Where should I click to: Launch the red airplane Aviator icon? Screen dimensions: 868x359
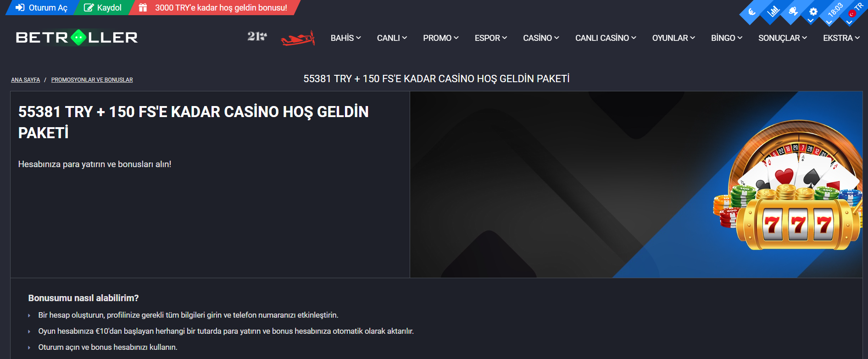point(298,38)
